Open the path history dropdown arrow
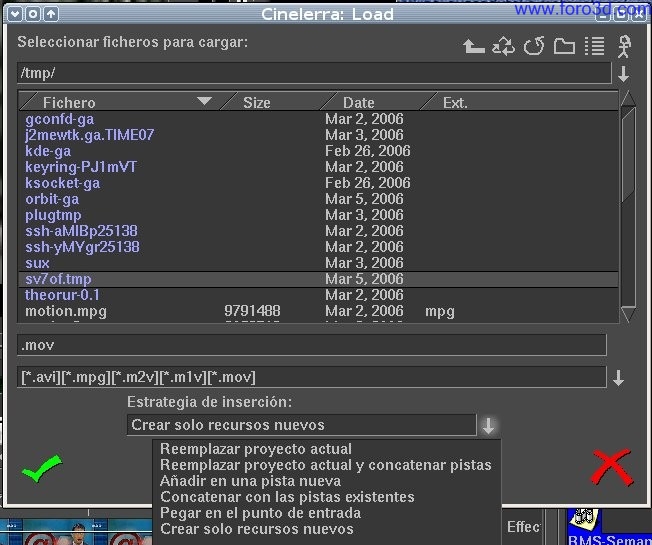This screenshot has width=652, height=545. click(x=623, y=74)
